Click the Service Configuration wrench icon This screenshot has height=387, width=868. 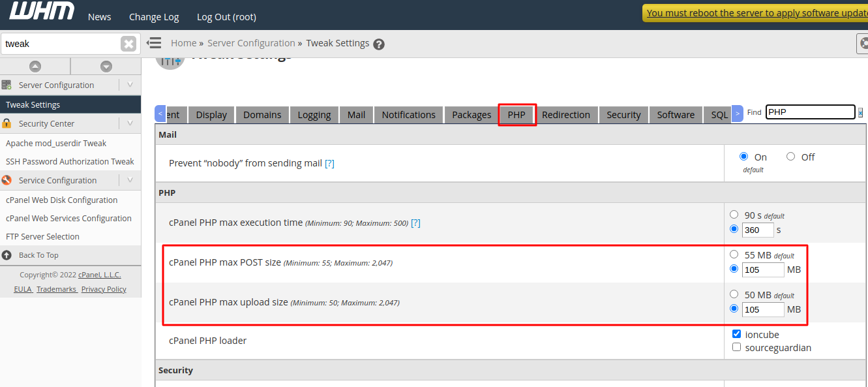(7, 180)
